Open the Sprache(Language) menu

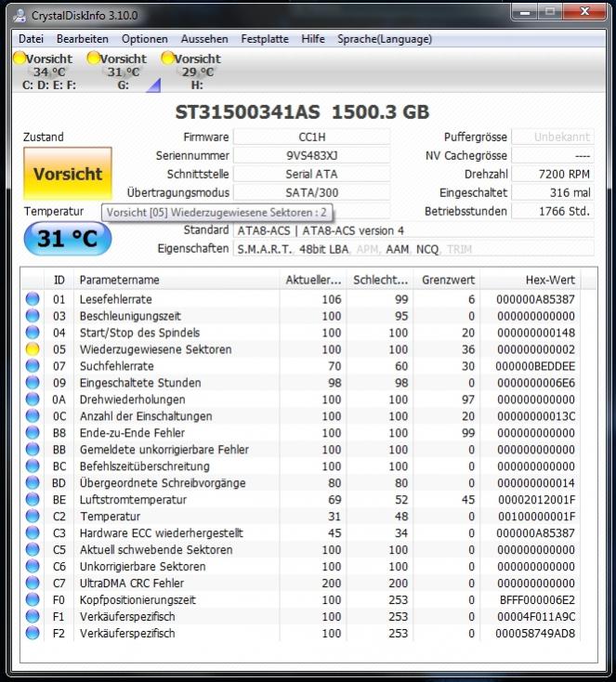point(385,39)
